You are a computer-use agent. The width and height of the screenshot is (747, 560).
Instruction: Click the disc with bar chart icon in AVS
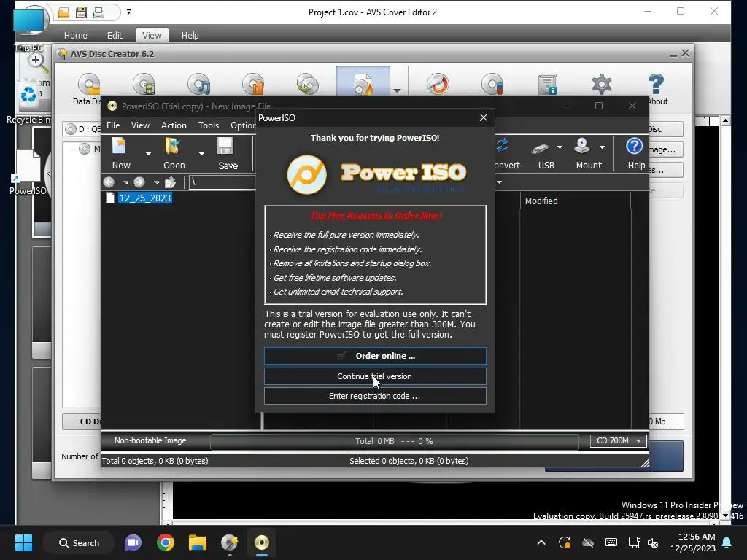(253, 85)
